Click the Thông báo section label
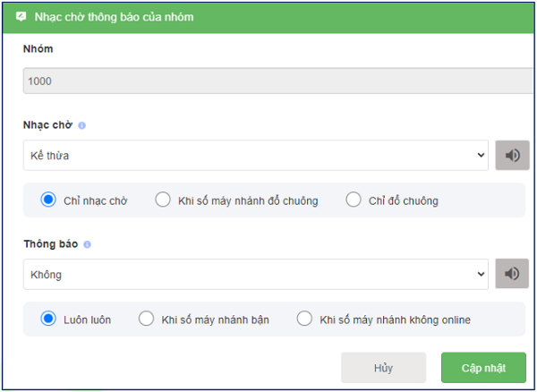 [51, 244]
